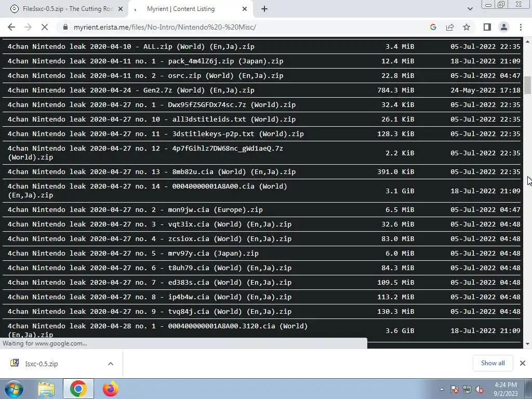Download zcsiox.cia zip file
The height and width of the screenshot is (399, 532).
coord(150,239)
